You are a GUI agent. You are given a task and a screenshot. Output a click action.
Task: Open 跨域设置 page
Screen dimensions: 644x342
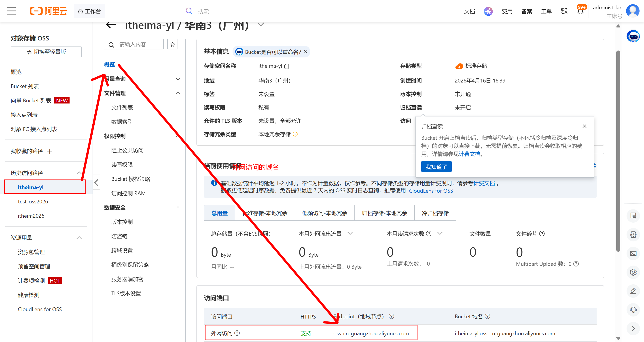[x=122, y=251]
